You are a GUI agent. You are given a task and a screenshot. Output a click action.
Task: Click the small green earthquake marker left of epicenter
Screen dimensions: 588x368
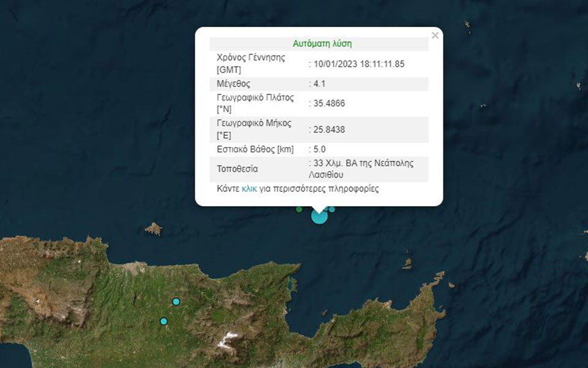[x=299, y=209]
